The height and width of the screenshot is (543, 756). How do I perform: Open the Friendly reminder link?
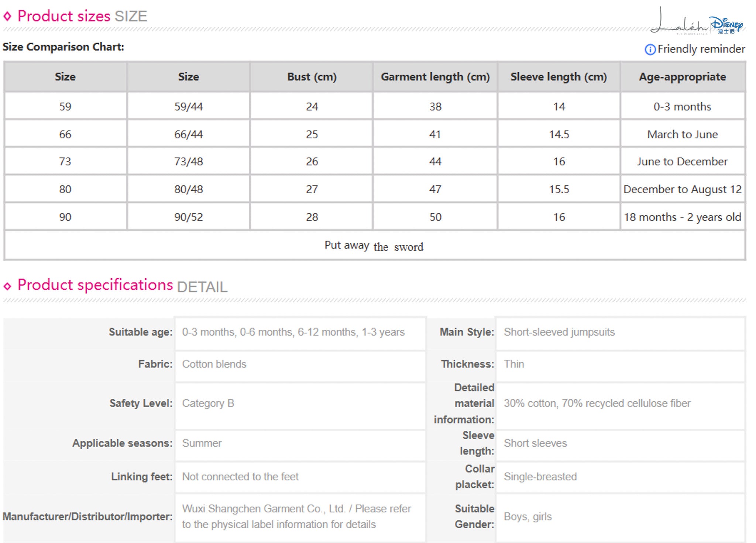tap(701, 49)
